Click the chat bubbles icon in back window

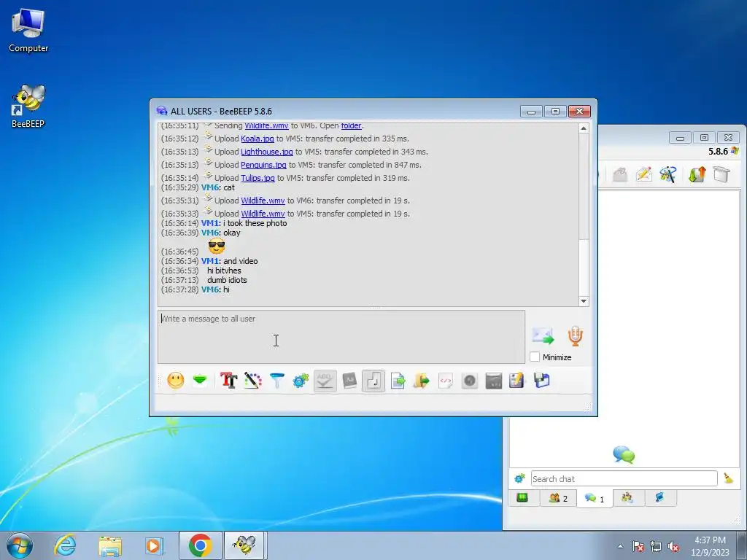[x=624, y=455]
